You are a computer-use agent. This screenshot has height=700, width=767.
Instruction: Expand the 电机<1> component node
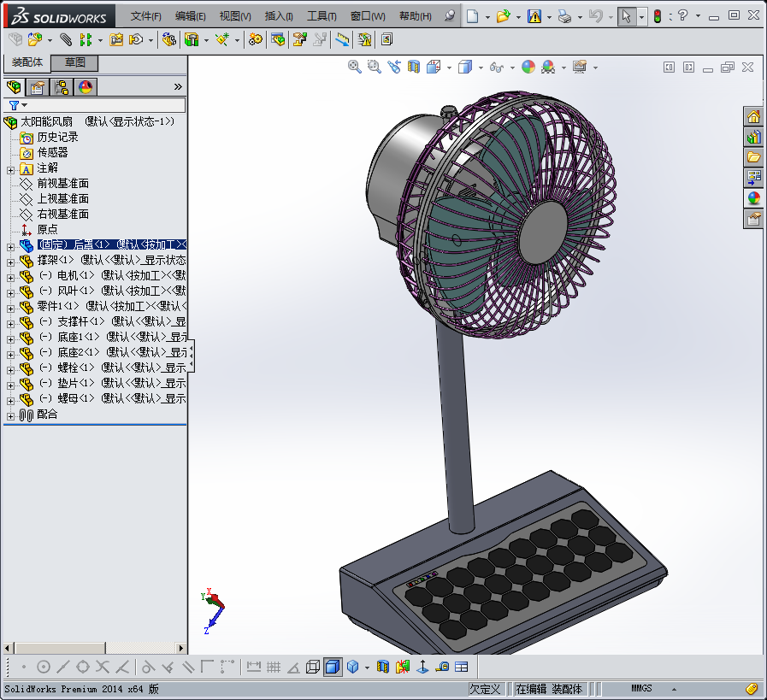coord(11,278)
